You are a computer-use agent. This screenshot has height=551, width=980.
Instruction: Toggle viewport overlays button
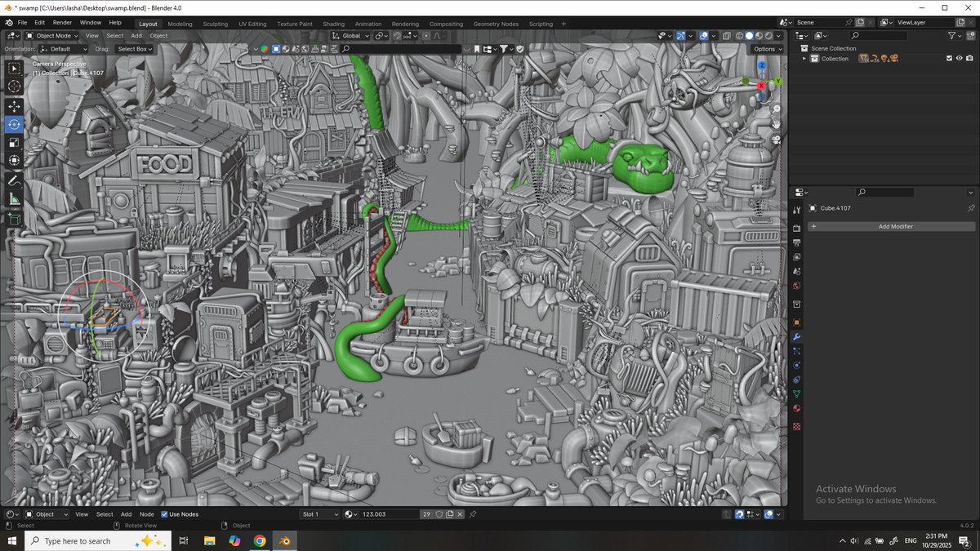704,36
